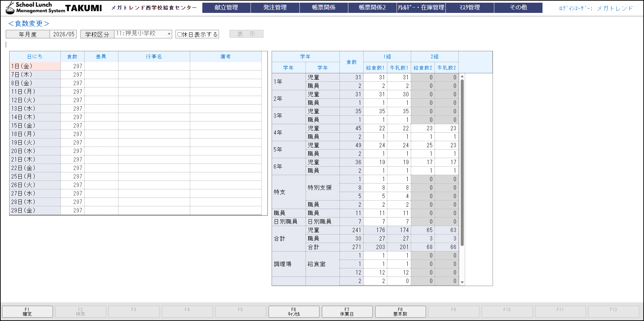Open the 学校区分 school dropdown
644x321 pixels.
(143, 34)
